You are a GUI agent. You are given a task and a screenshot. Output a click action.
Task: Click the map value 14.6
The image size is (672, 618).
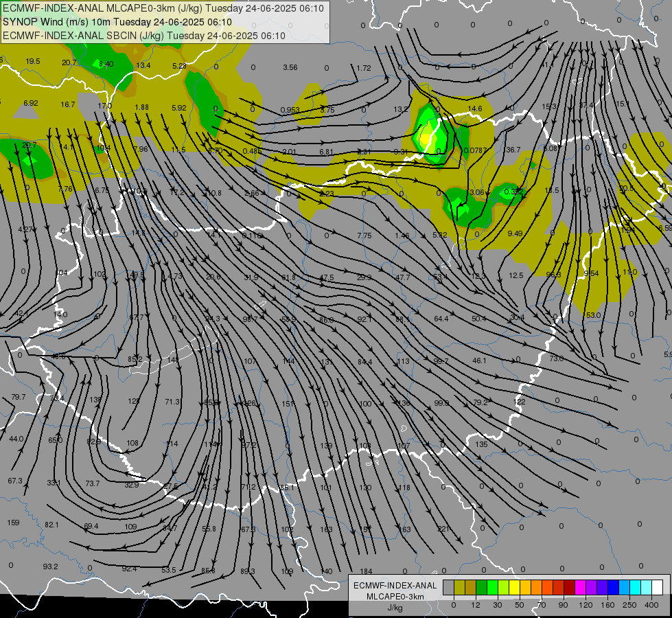(x=475, y=109)
